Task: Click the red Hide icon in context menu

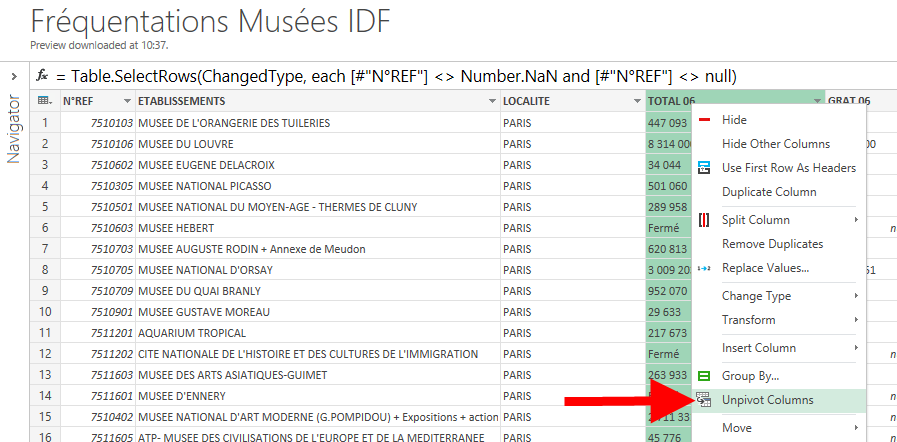Action: click(x=704, y=120)
